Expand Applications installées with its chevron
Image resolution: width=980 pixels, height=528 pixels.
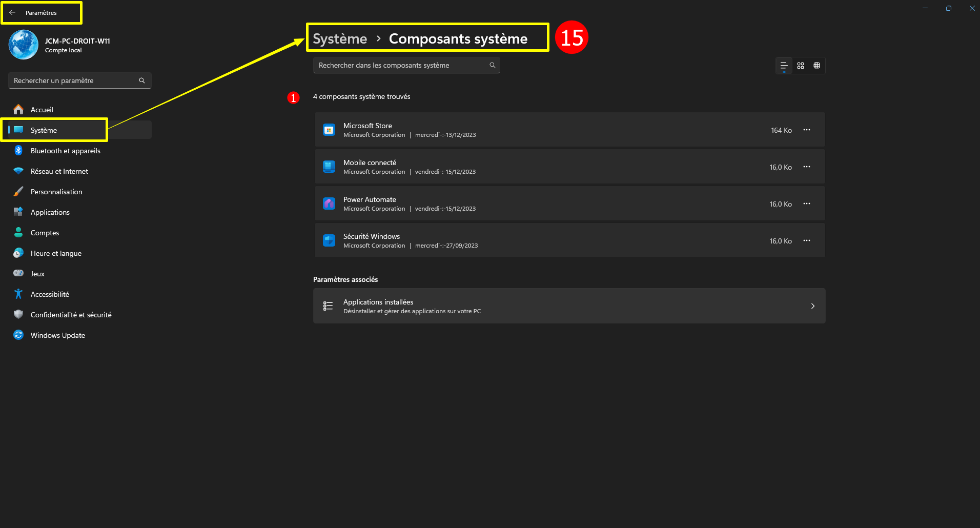click(813, 306)
